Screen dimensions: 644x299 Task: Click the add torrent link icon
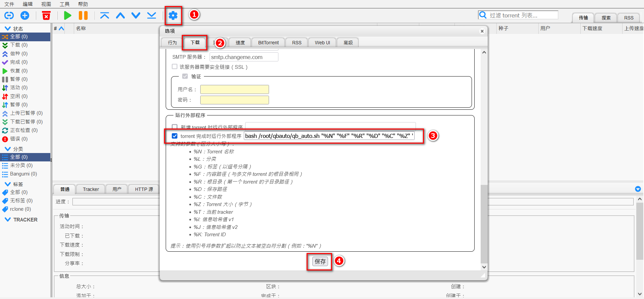coord(9,15)
